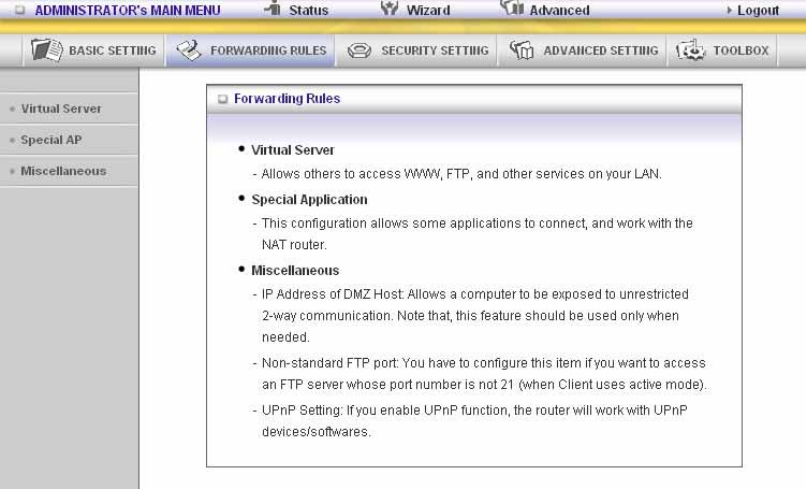Screen dimensions: 806x489
Task: Open the TOOLBOX tab
Action: click(x=722, y=50)
